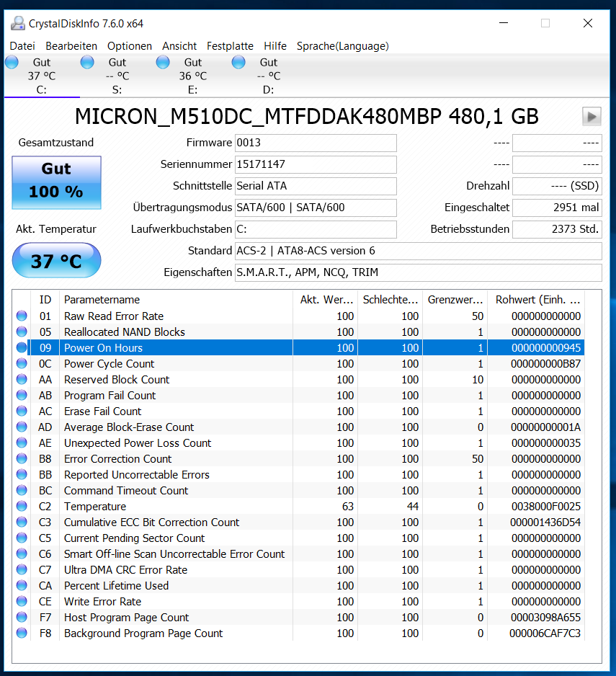The height and width of the screenshot is (676, 616).
Task: Click status orb for Cumulative ECC Bit Correction
Action: [x=22, y=522]
